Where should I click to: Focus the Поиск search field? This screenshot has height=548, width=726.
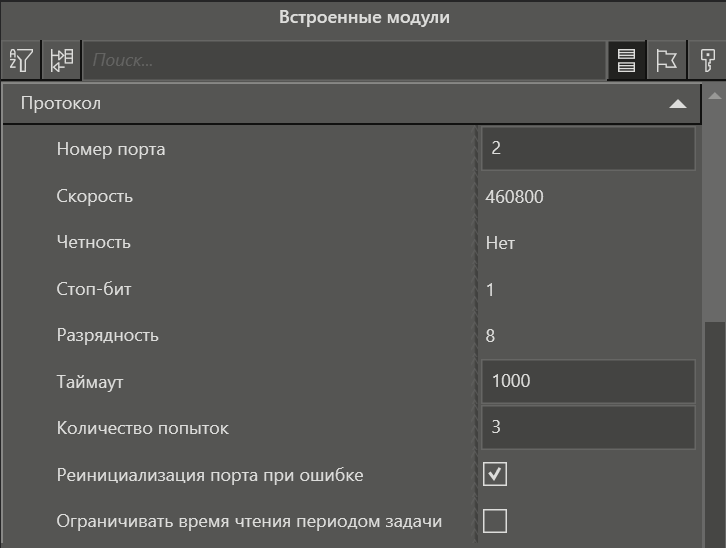coord(344,61)
